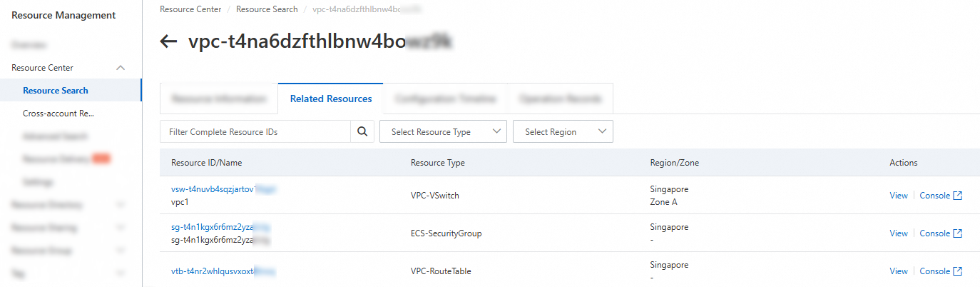Click the back arrow beside VPC title
This screenshot has height=287, width=980.
coord(168,41)
